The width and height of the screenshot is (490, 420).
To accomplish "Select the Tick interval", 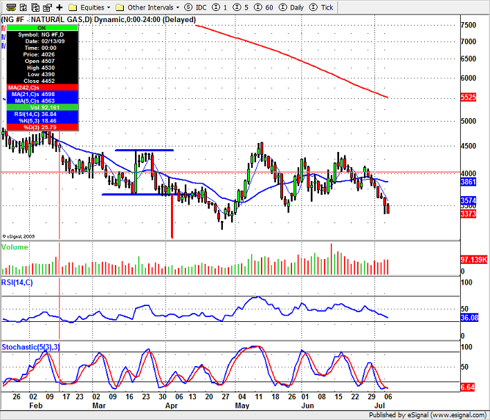I will click(321, 7).
